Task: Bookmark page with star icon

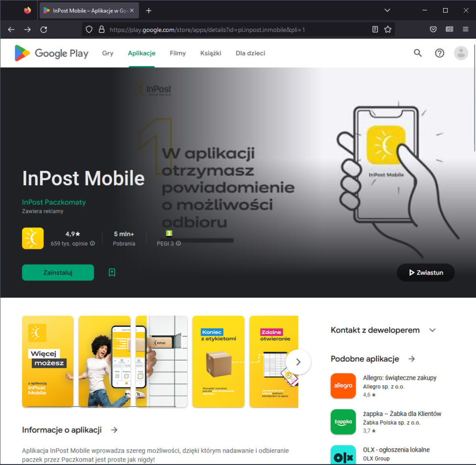Action: [x=387, y=30]
